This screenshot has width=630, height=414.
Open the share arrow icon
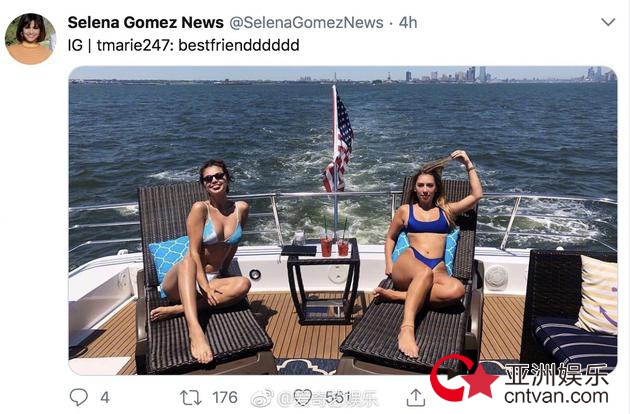416,397
